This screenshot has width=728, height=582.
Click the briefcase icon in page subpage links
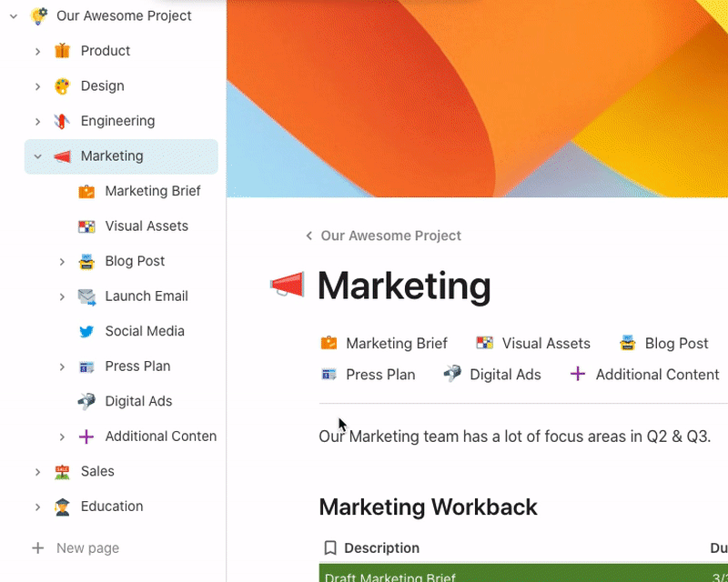(x=329, y=343)
